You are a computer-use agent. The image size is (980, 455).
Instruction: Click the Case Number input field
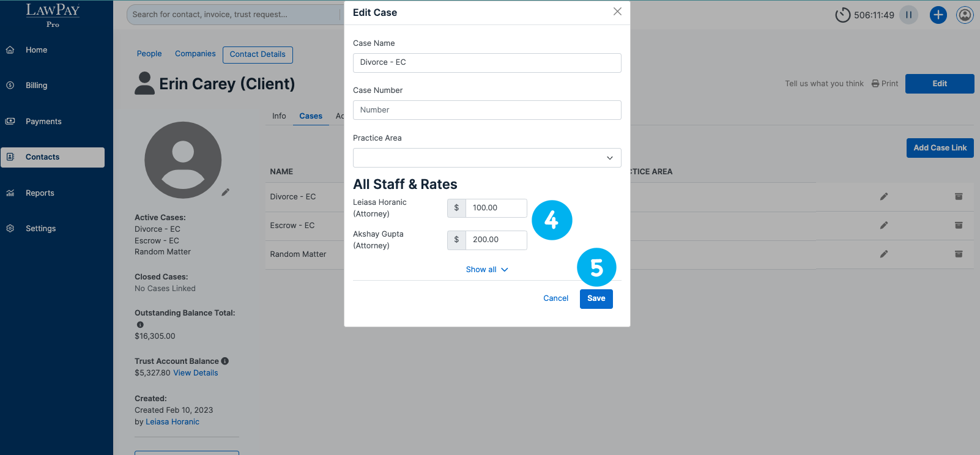tap(487, 110)
